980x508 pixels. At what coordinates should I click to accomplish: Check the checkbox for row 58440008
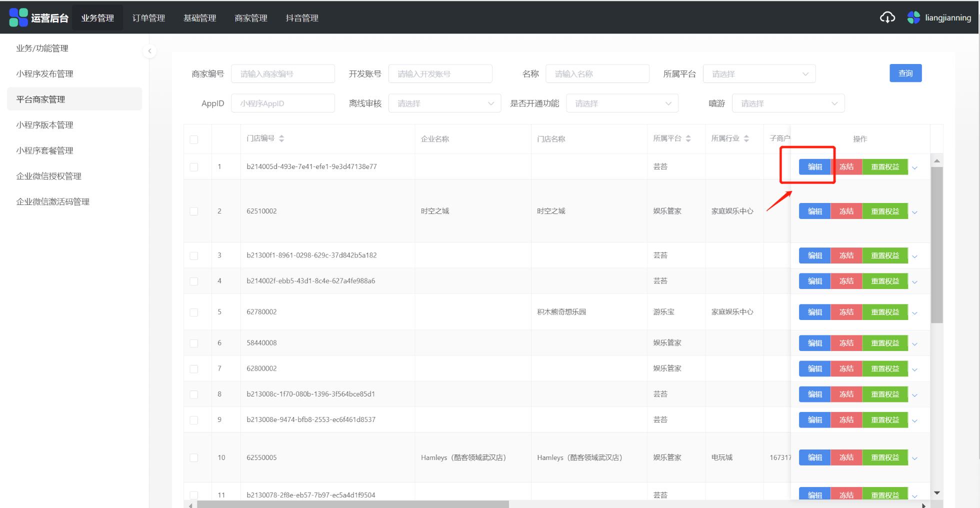click(x=194, y=343)
